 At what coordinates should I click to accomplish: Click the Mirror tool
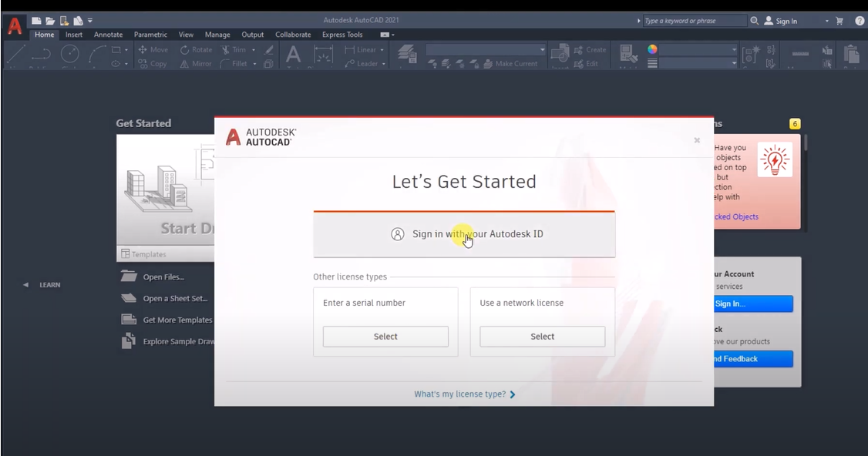pyautogui.click(x=195, y=64)
